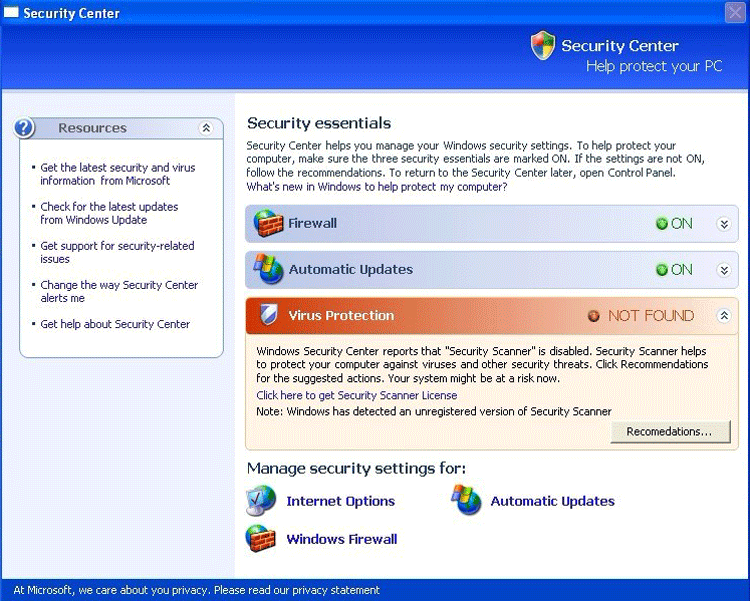The width and height of the screenshot is (750, 601).
Task: Open the Windows Firewall settings link
Action: click(x=341, y=539)
